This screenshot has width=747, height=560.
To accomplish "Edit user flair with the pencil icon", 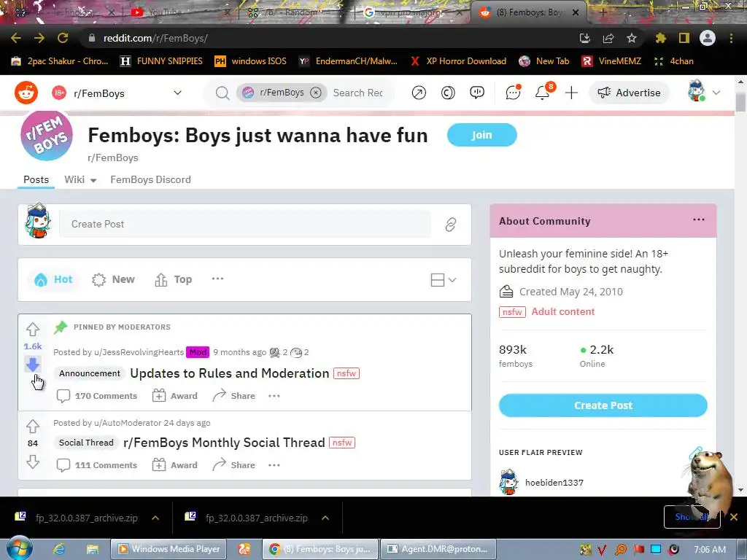I will click(x=696, y=452).
